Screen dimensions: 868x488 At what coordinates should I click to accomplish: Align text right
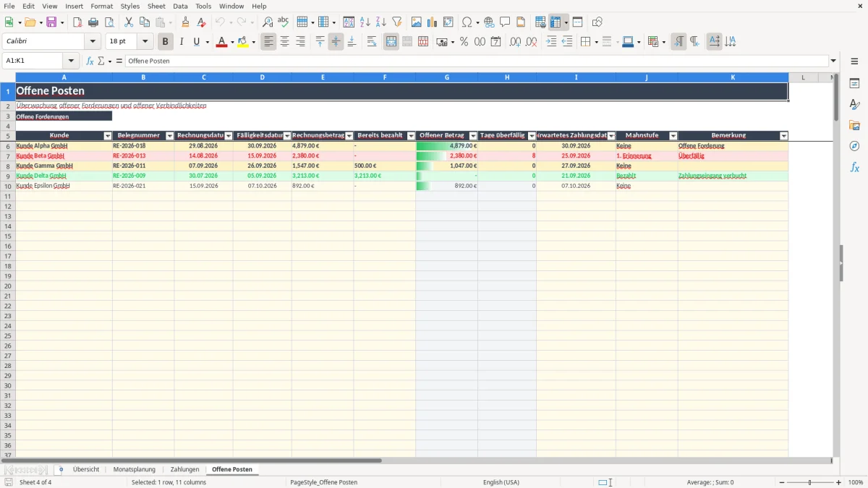pyautogui.click(x=300, y=42)
